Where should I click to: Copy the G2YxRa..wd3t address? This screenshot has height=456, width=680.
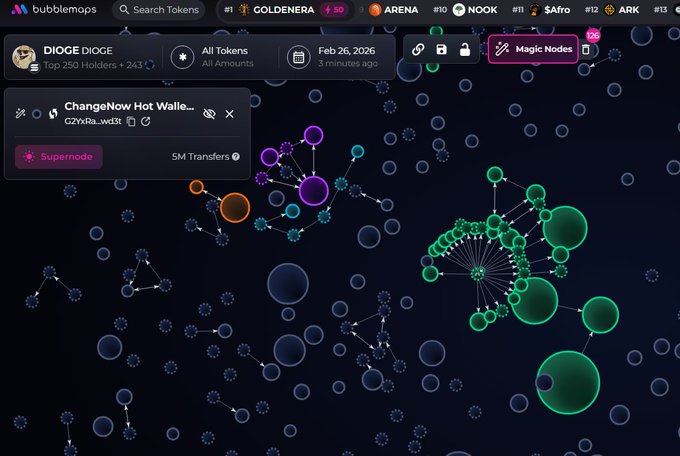tap(131, 121)
